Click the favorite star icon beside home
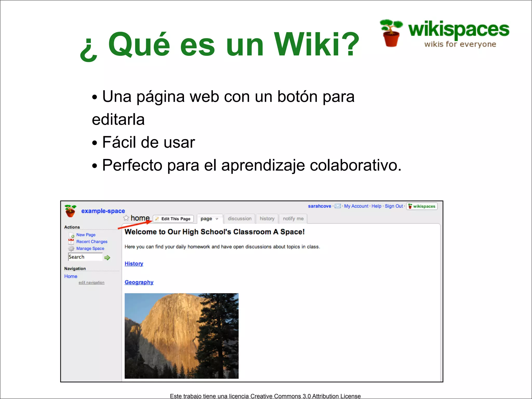This screenshot has height=399, width=532. [126, 218]
